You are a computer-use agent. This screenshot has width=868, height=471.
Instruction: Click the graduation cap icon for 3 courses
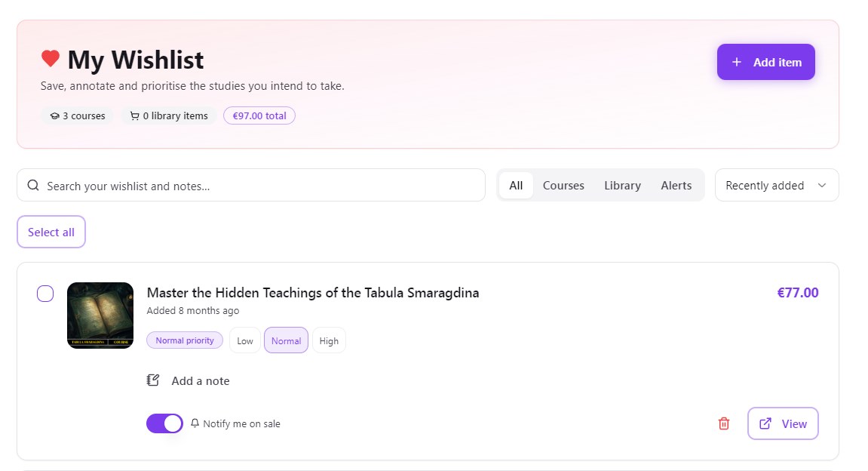[55, 115]
